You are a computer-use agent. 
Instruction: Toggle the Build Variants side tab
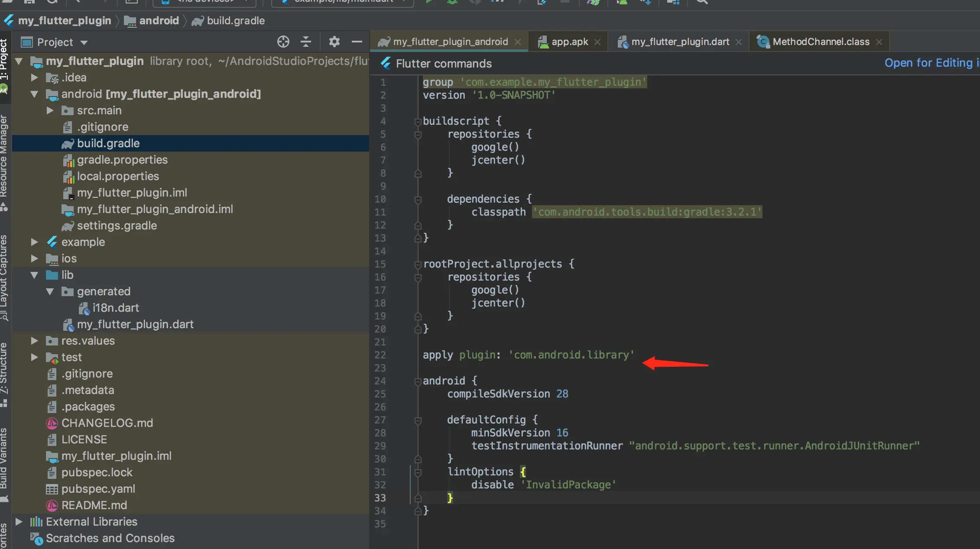click(x=4, y=459)
